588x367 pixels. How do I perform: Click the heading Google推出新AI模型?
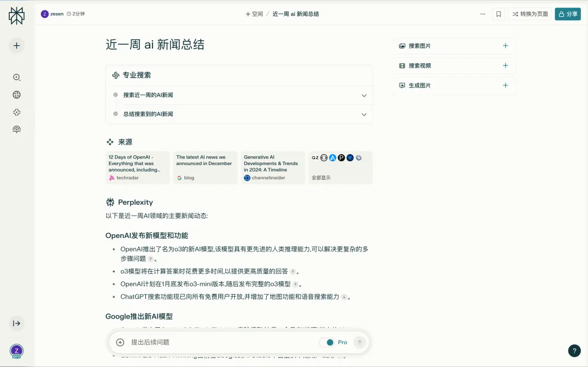tap(139, 316)
